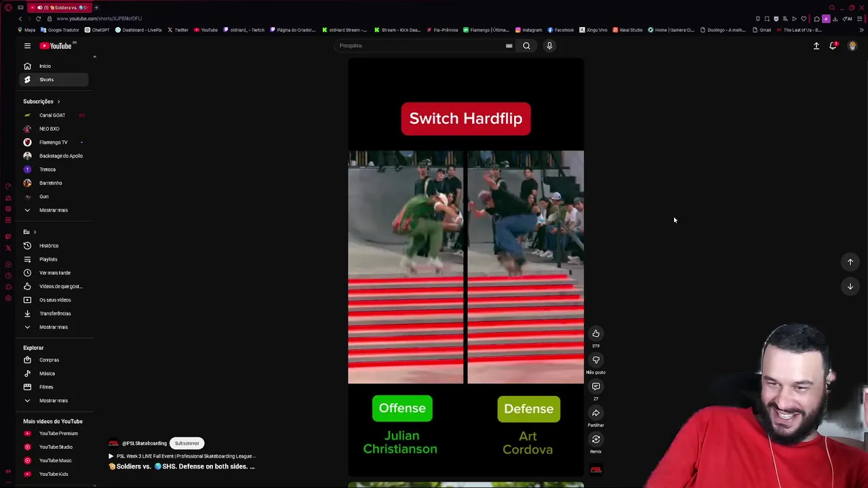
Task: Open the Instagram bookmark
Action: point(528,30)
